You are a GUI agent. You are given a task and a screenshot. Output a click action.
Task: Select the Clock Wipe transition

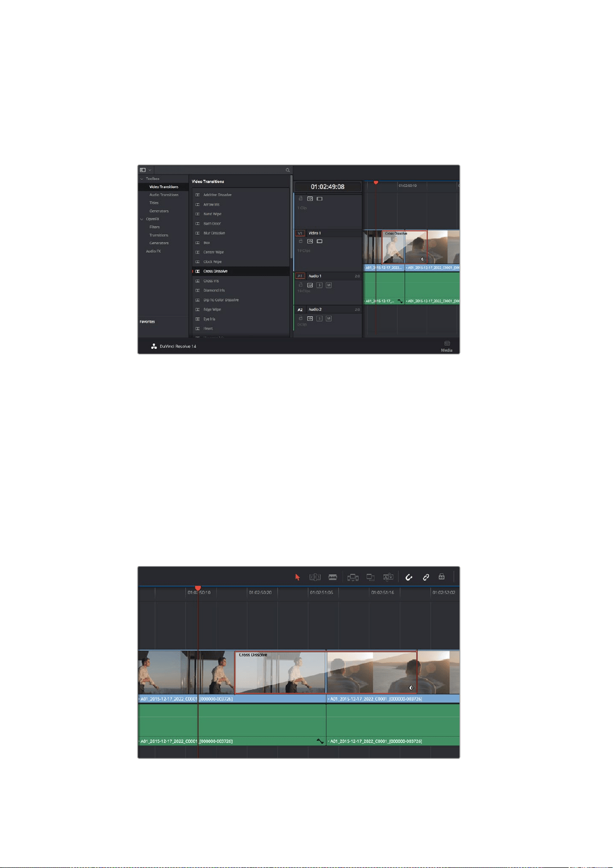pos(241,262)
